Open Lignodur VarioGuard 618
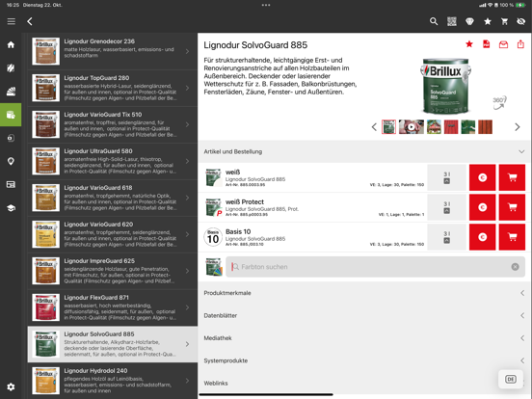This screenshot has width=532, height=399. tap(113, 199)
